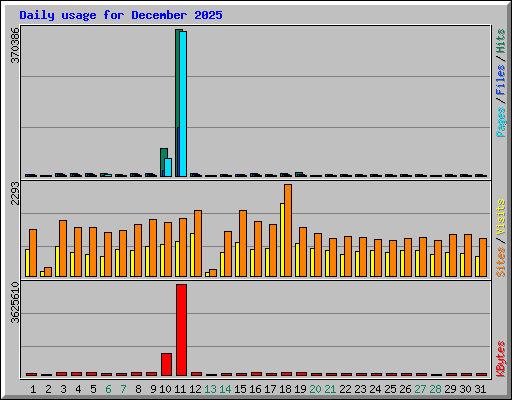Click day label 15 on the x-axis
512x400 pixels.
click(240, 389)
